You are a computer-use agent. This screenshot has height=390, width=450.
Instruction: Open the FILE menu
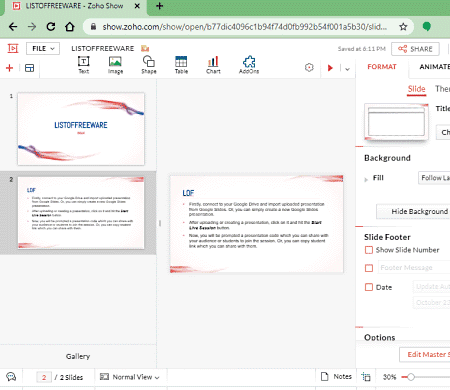pyautogui.click(x=43, y=49)
